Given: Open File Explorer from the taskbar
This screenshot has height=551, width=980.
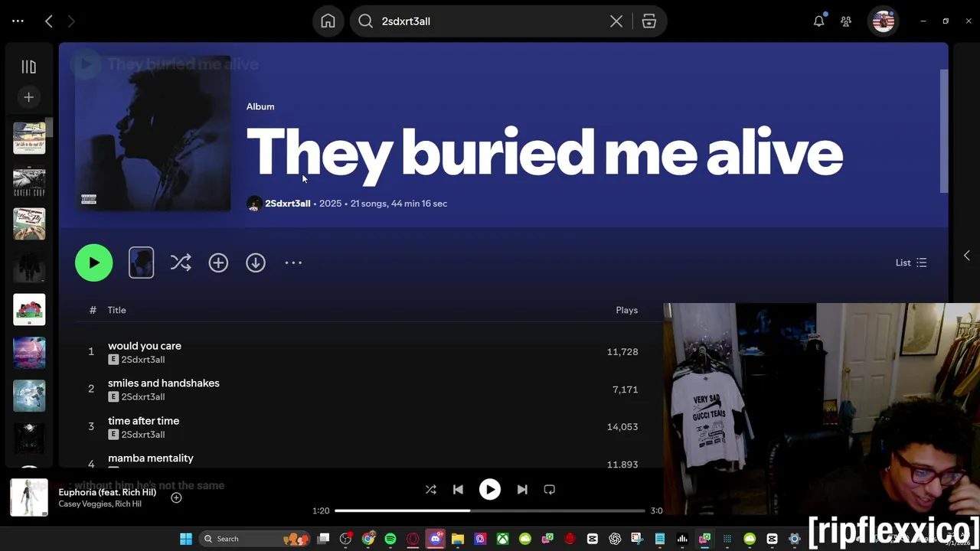Looking at the screenshot, I should (458, 539).
